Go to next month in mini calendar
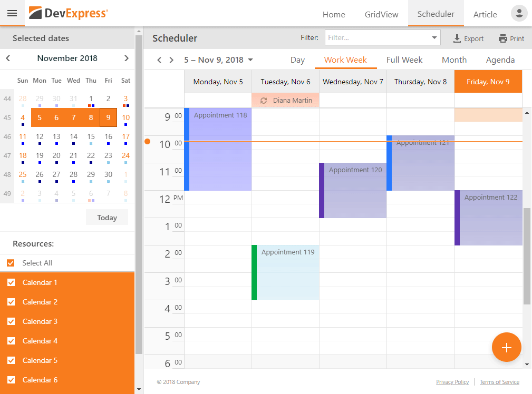The image size is (532, 394). [127, 58]
